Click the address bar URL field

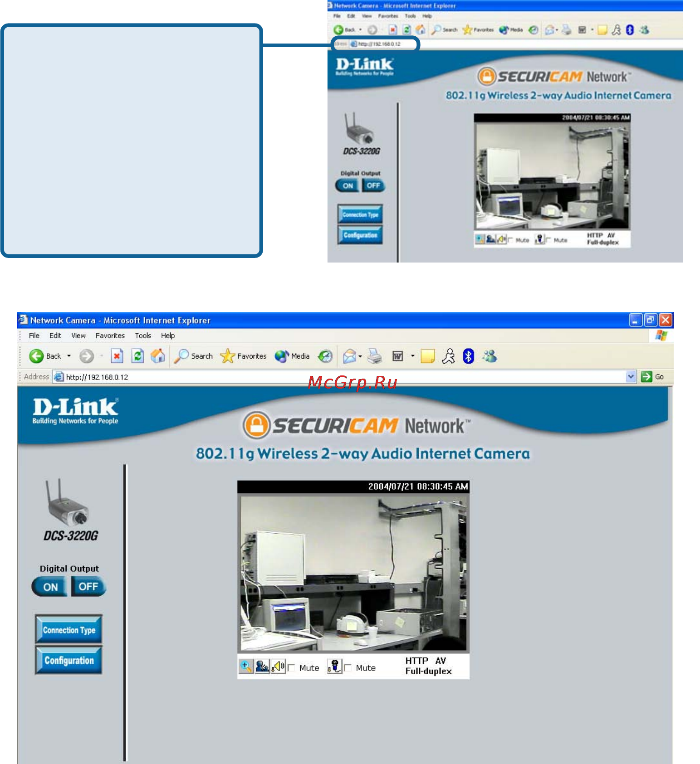pyautogui.click(x=345, y=377)
